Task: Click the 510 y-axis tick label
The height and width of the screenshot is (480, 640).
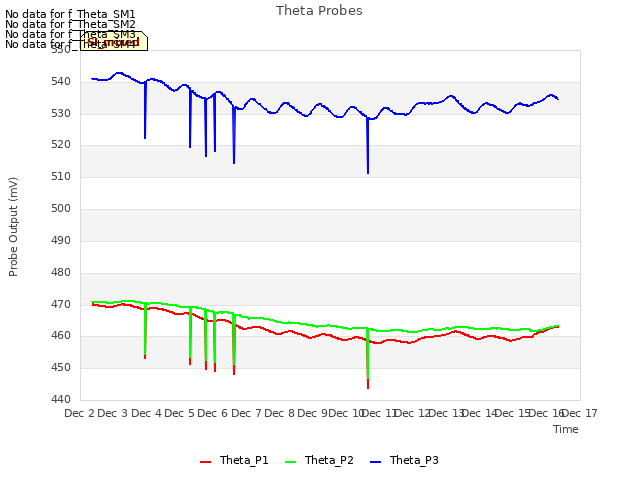Action: tap(61, 177)
